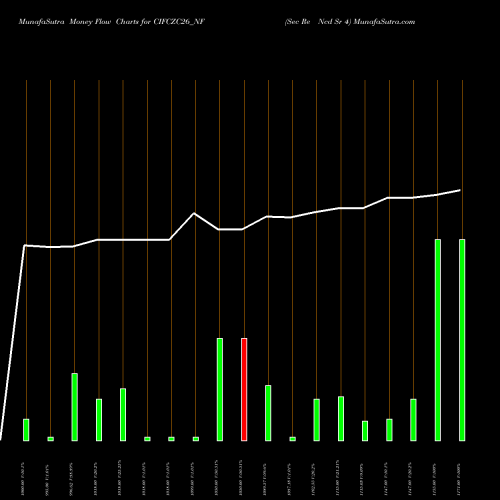Viewport: 500px width, 500px height.
Task: Click the 'MunafaSutra Money Flow Charts for CIFCZC26_NF' title
Action: 112,22
